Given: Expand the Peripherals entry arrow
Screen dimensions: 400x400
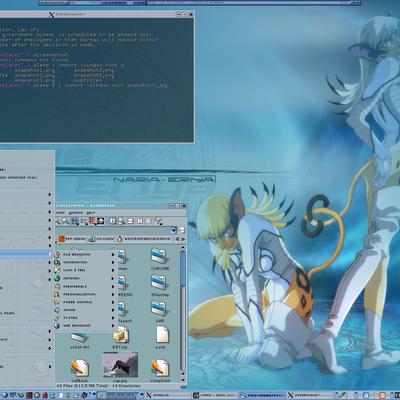Looking at the screenshot, I should point(113,286).
